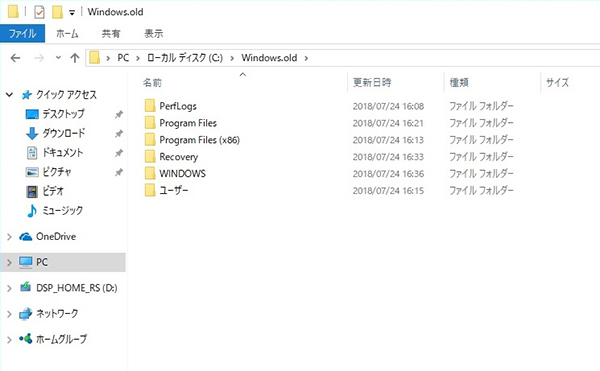
Task: Click the date 2018/07/24 16:36 for WINDOWS
Action: click(x=388, y=174)
